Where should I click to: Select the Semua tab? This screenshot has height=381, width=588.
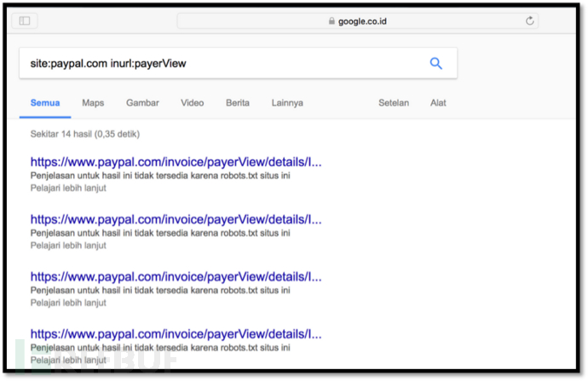point(45,103)
